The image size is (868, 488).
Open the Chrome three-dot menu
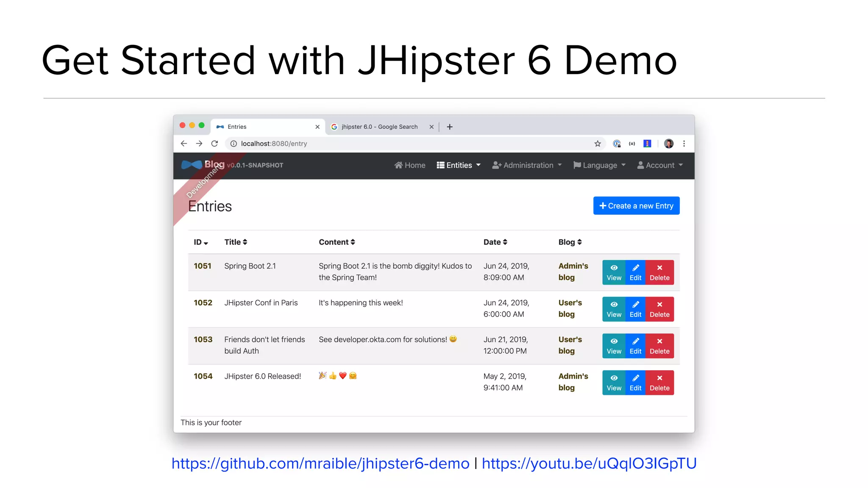click(x=684, y=144)
